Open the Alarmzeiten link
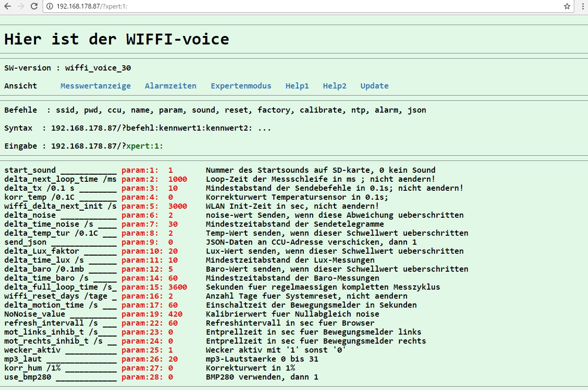This screenshot has width=588, height=390. tap(171, 86)
